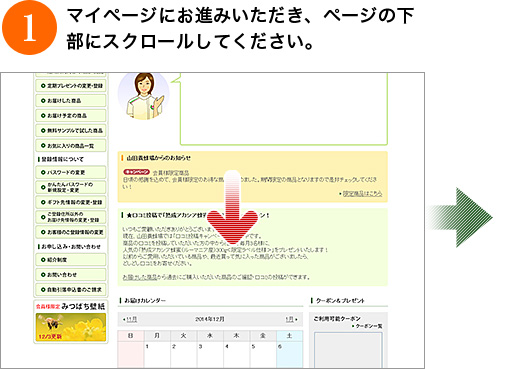The image size is (505, 369).
Task: Open ギフト先情報の変更・登録 sidebar item
Action: (x=71, y=202)
